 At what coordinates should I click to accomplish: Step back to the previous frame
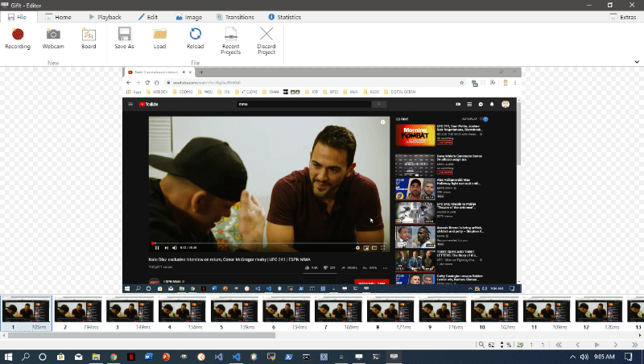pos(578,345)
